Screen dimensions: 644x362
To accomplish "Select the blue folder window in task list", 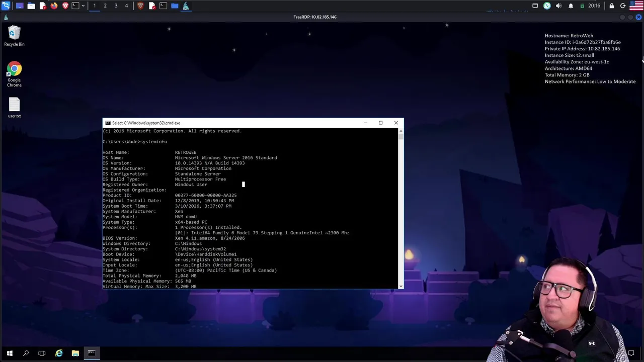I will point(175,6).
